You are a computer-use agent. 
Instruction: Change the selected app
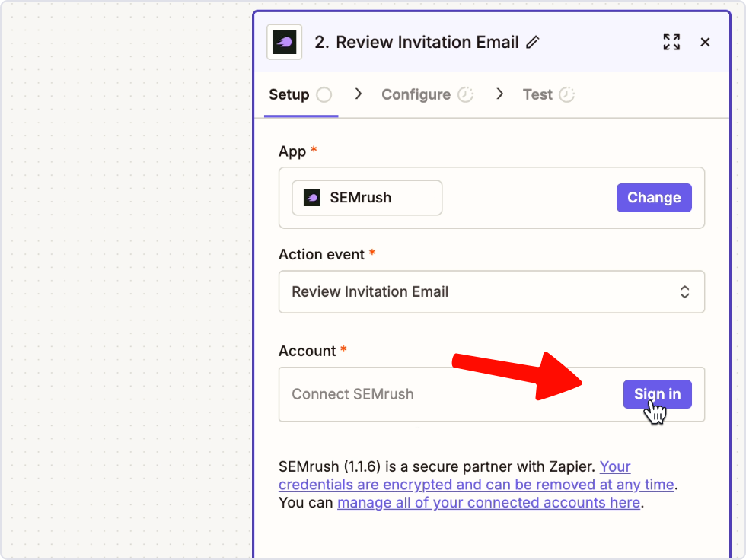654,198
